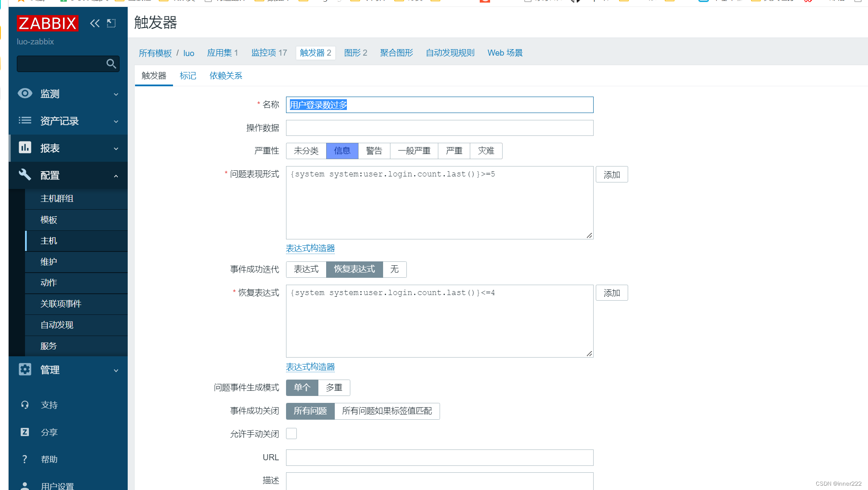Open 监控项 17 link

[269, 53]
